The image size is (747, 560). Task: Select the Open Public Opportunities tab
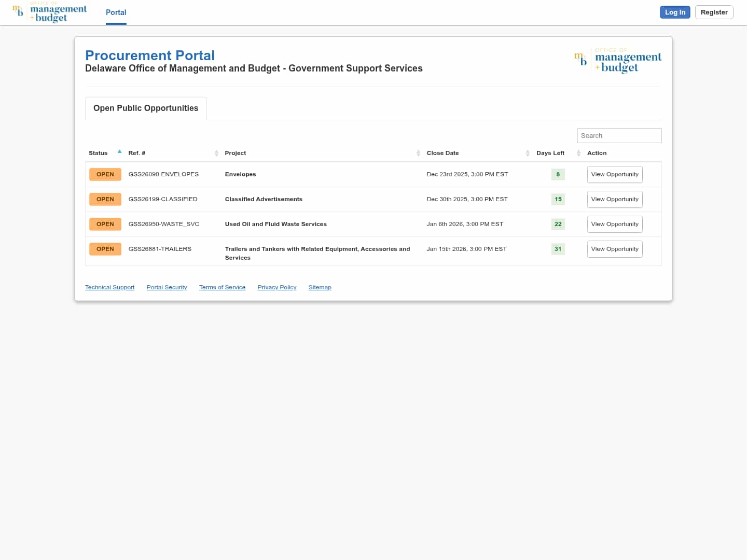tap(146, 108)
